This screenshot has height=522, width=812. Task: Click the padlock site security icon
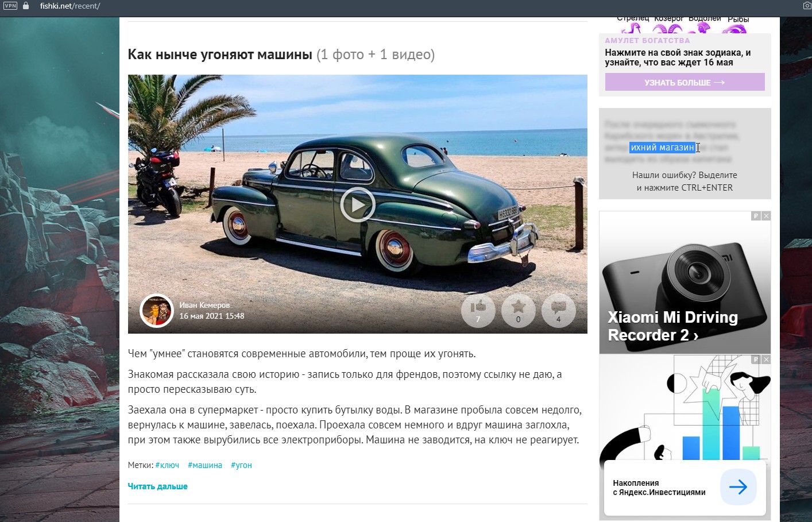(26, 6)
